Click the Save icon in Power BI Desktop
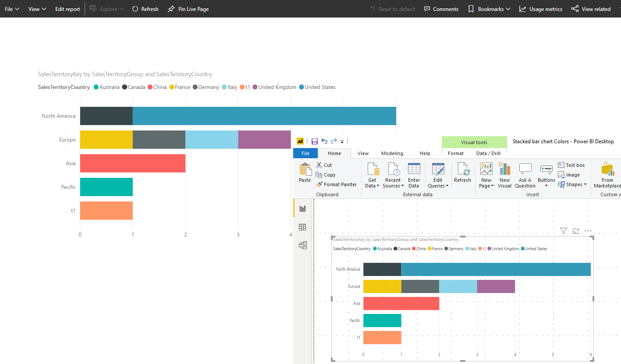This screenshot has width=621, height=364. point(315,141)
